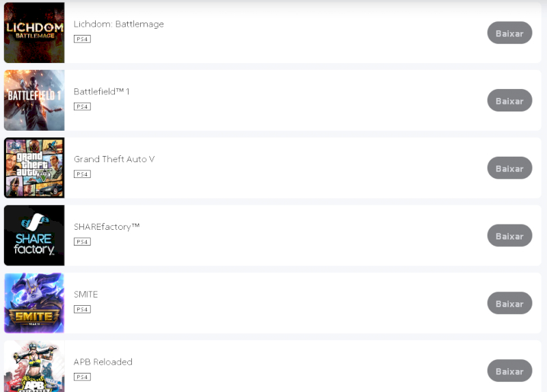Click the SMITE game cover thumbnail
This screenshot has width=547, height=392.
(x=34, y=303)
